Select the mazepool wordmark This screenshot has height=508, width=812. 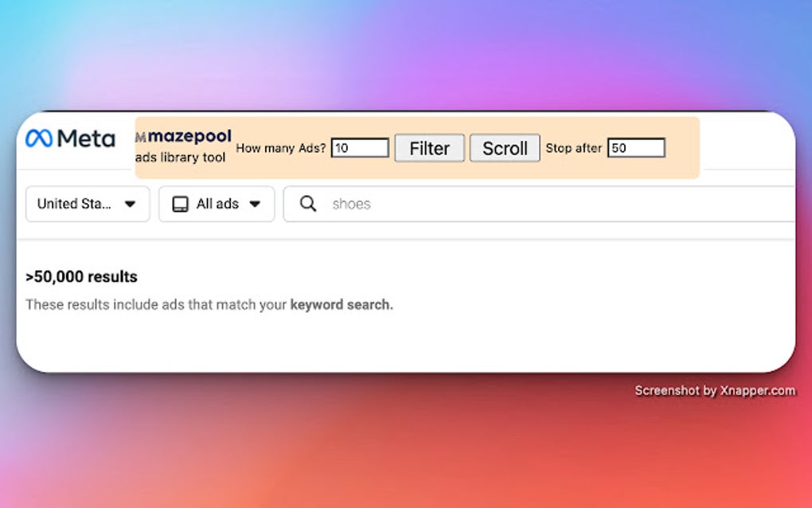pyautogui.click(x=193, y=135)
